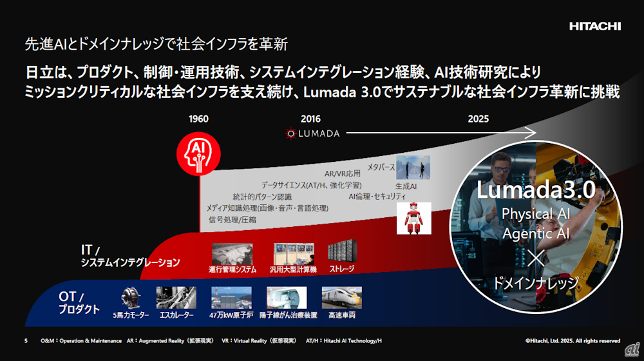Click the red and white robot image

[413, 219]
